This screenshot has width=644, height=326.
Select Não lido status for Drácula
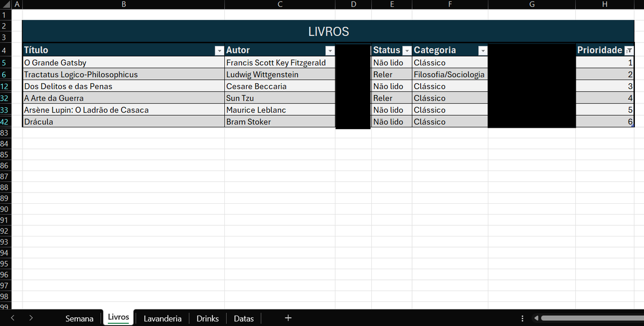tap(392, 122)
